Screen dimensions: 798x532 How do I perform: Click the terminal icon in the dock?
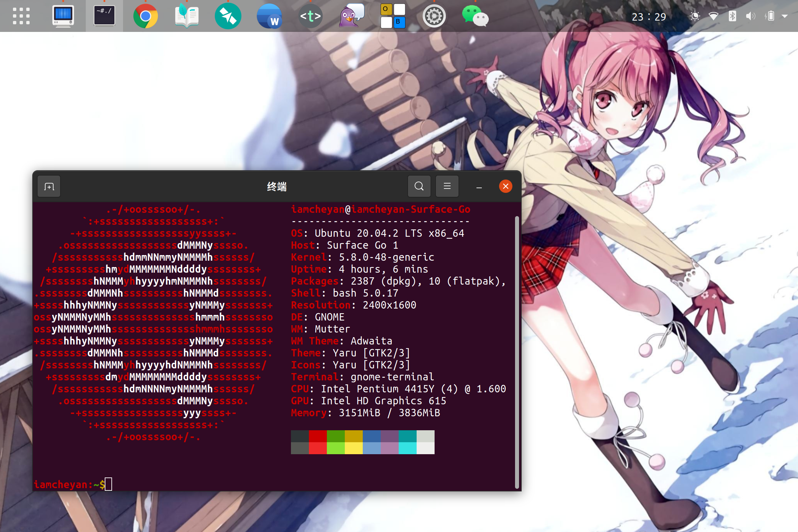(x=104, y=16)
